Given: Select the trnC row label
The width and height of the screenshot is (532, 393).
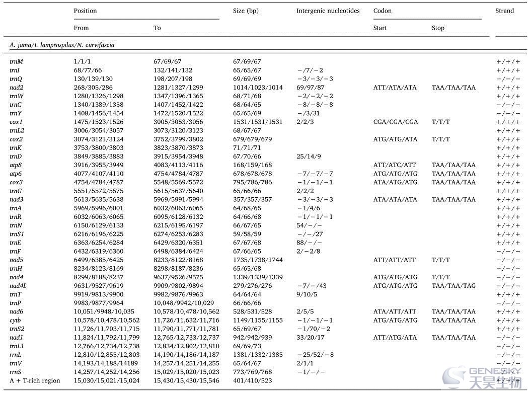Looking at the screenshot, I should (16, 105).
